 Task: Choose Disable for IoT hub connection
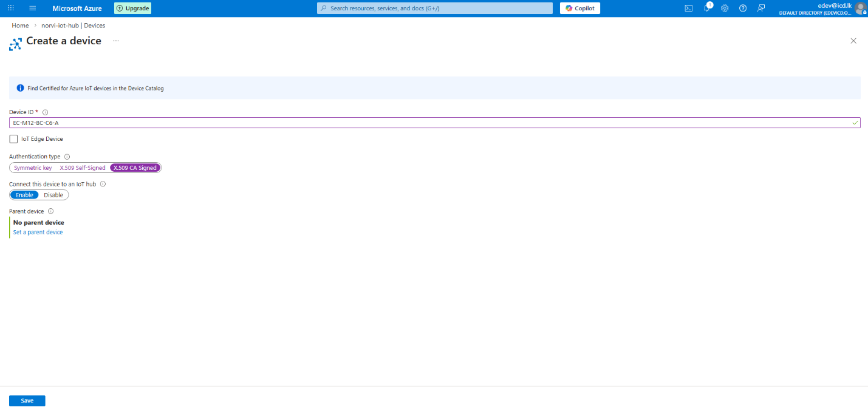(x=53, y=195)
